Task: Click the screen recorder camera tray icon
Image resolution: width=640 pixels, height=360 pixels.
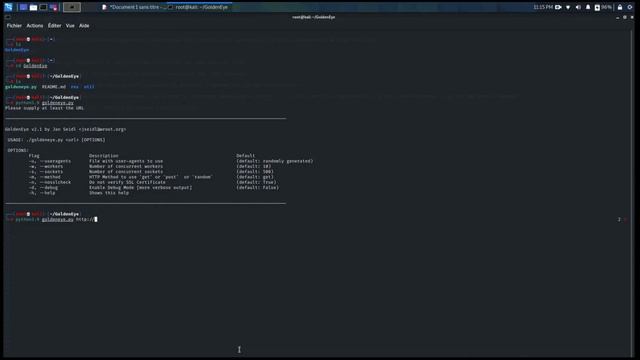Action: [558, 7]
